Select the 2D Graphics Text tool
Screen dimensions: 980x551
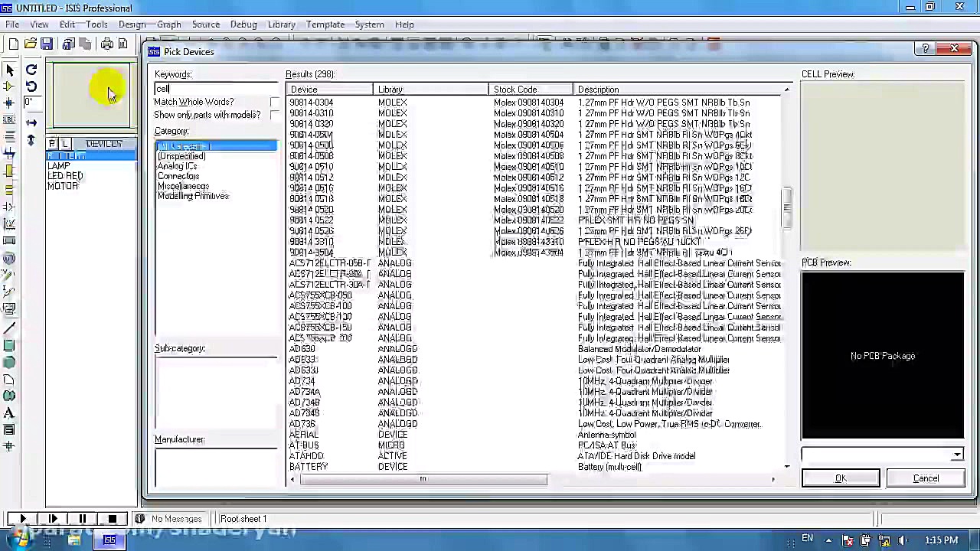coord(9,413)
